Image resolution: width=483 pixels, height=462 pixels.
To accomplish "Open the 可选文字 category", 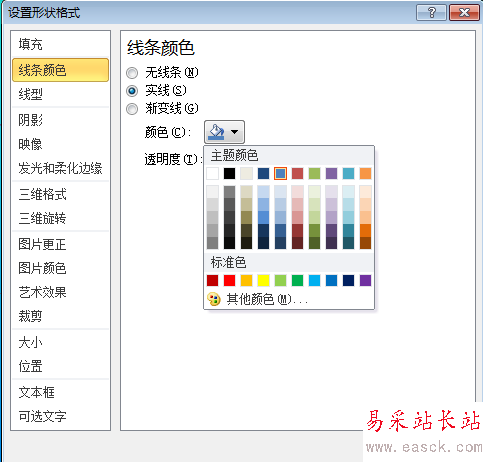I will (60, 416).
